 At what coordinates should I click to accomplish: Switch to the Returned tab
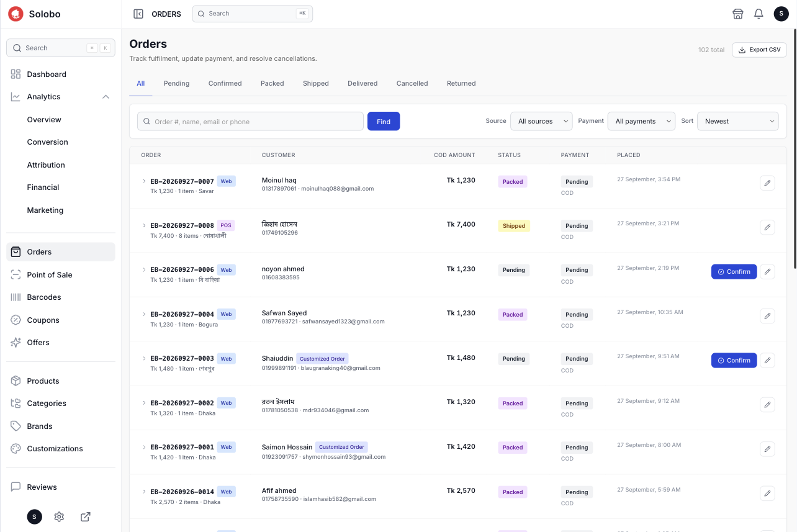461,83
